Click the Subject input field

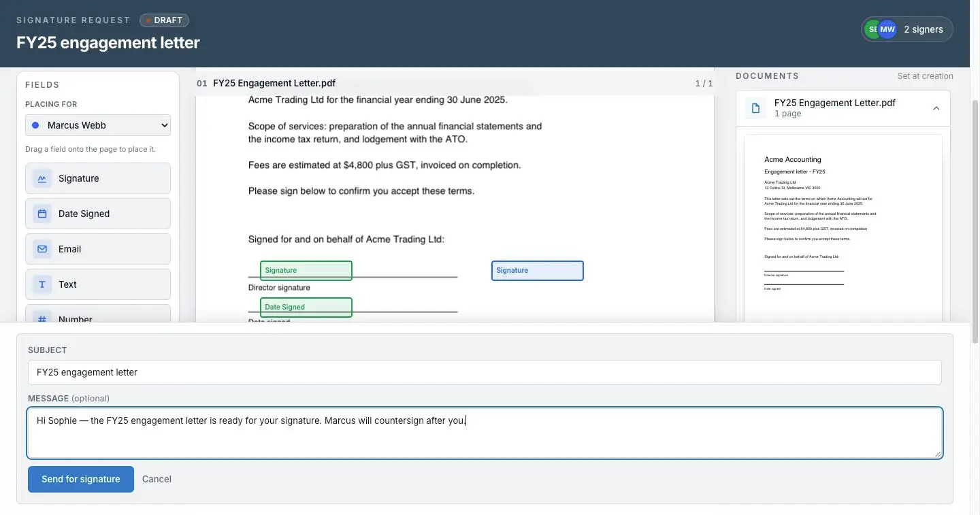485,372
